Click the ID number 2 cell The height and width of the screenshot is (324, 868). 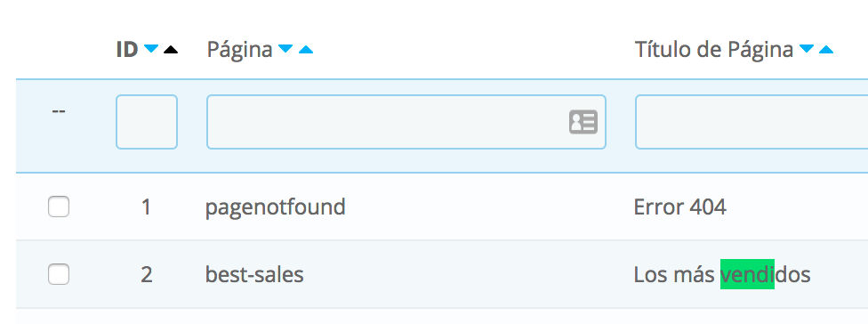(146, 274)
